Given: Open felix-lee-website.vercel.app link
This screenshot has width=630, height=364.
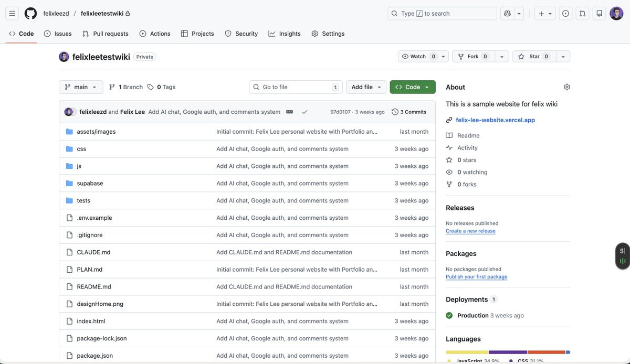Looking at the screenshot, I should click(495, 120).
